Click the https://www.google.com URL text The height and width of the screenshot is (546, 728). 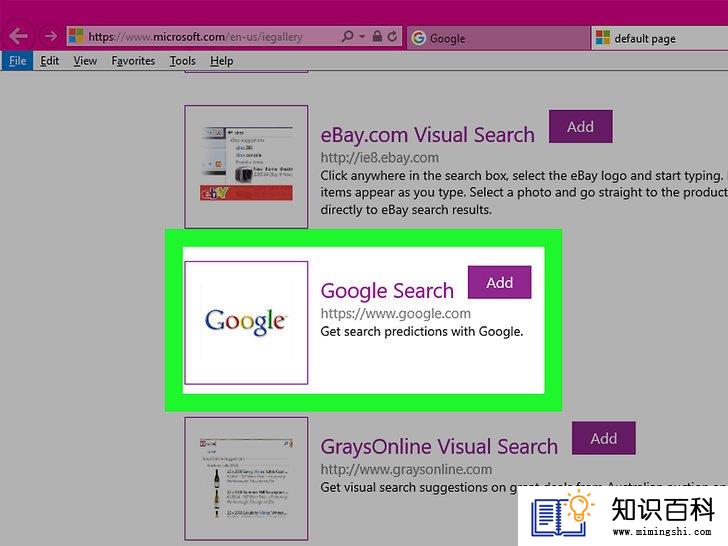pos(396,314)
